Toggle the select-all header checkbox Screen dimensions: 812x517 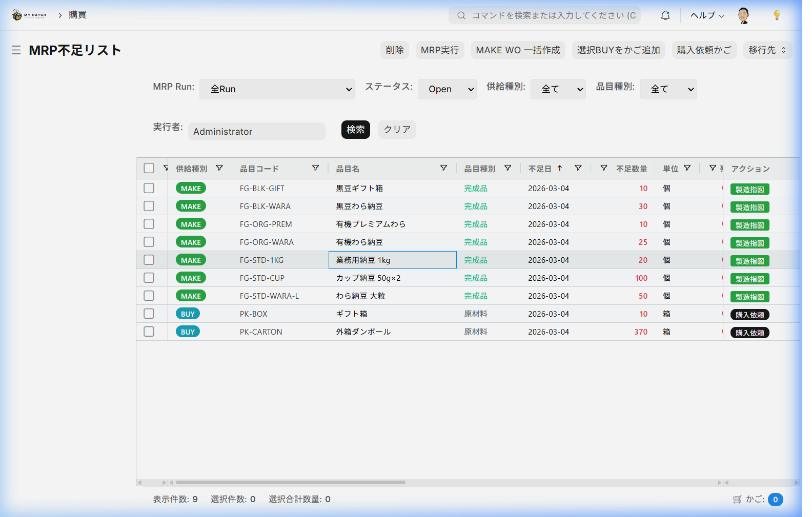click(x=149, y=168)
